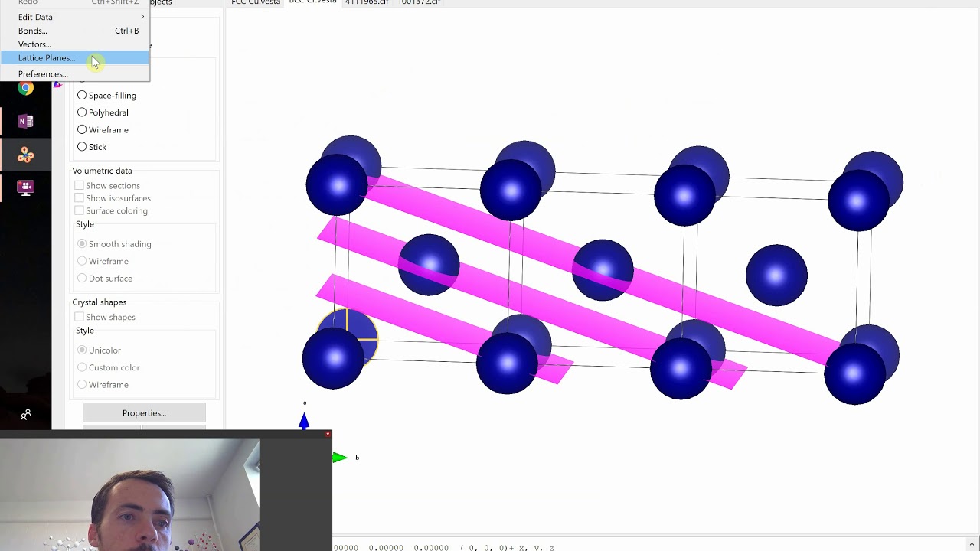
Task: Click the Volumetric data section label
Action: click(102, 171)
